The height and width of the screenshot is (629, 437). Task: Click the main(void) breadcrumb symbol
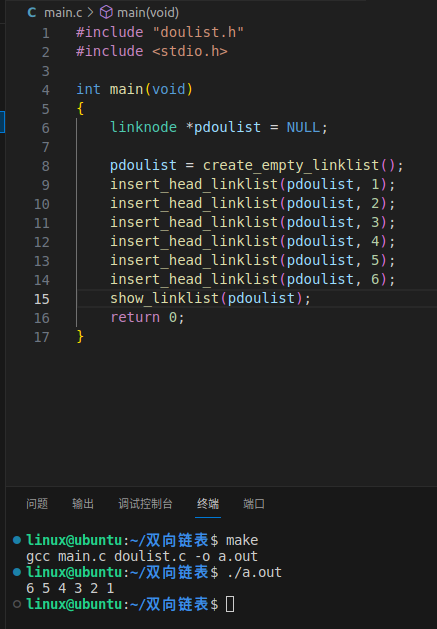(148, 13)
